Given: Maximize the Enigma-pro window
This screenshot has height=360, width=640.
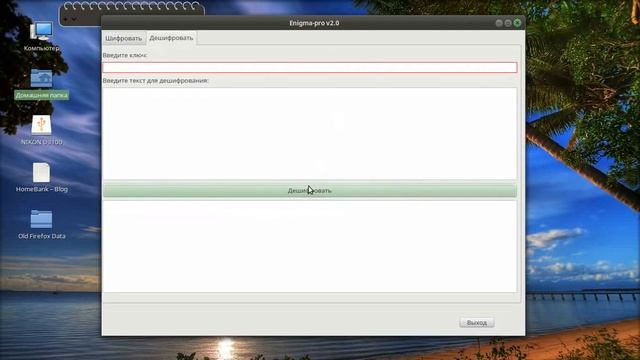Looking at the screenshot, I should point(508,23).
